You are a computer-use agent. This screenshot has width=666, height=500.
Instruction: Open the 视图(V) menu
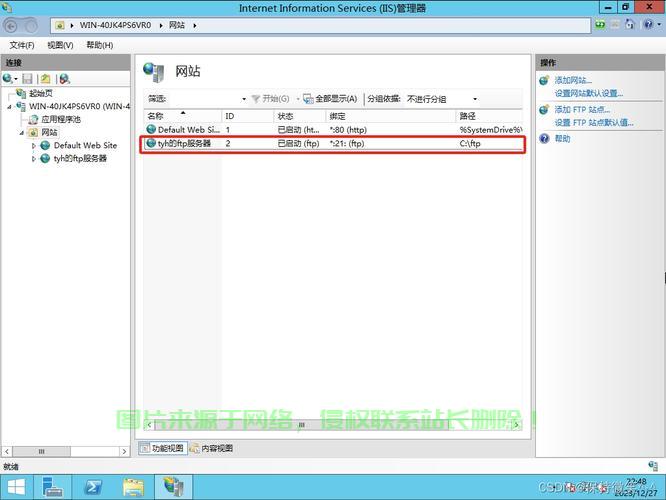tap(60, 45)
